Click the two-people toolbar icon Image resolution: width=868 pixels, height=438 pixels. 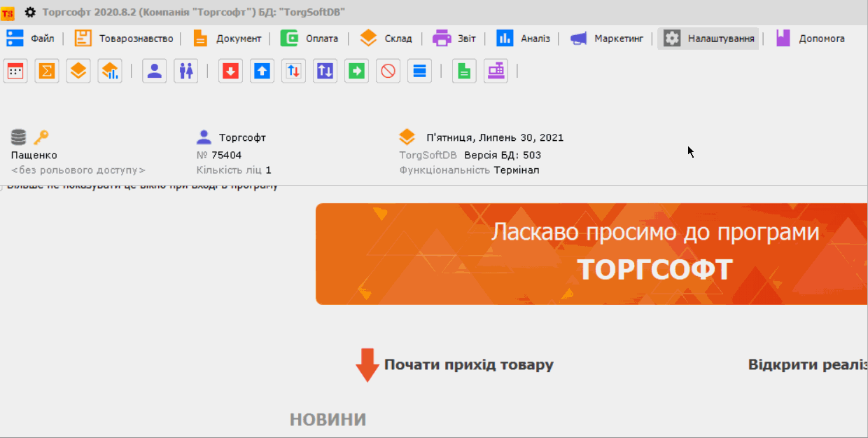(x=185, y=71)
